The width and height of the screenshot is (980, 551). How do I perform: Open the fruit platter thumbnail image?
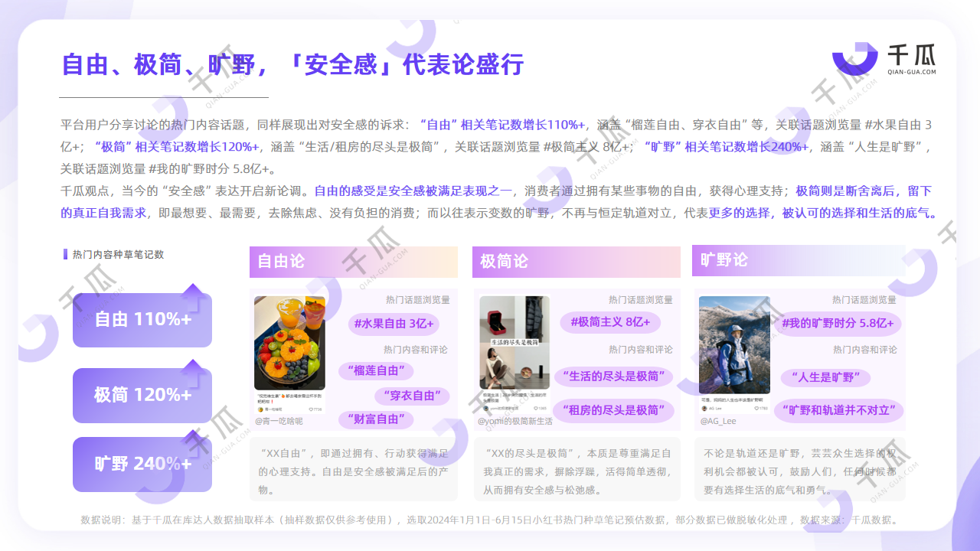289,343
